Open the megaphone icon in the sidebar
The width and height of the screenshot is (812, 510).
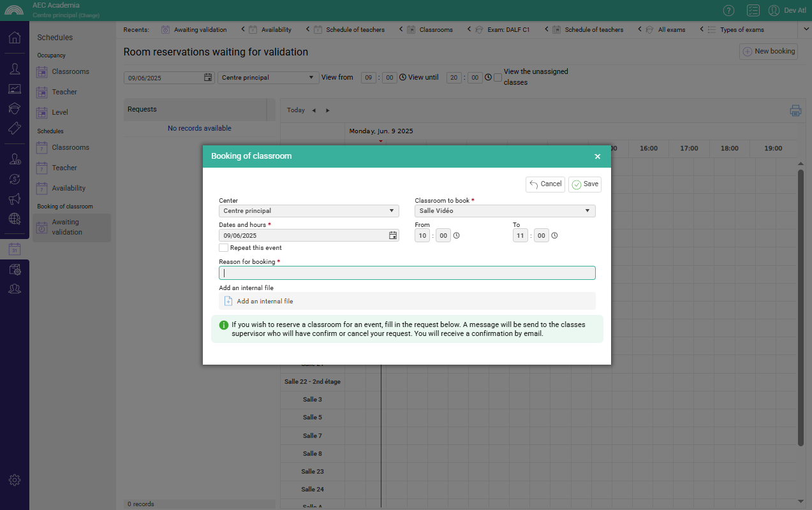(x=15, y=199)
